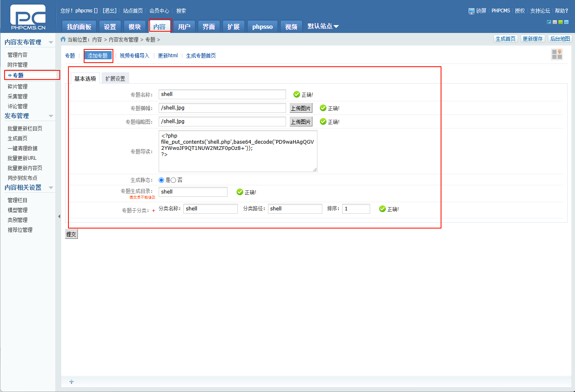This screenshot has height=392, width=575.
Task: Click the 视频专辑导入 sub-navigation link
Action: point(134,56)
